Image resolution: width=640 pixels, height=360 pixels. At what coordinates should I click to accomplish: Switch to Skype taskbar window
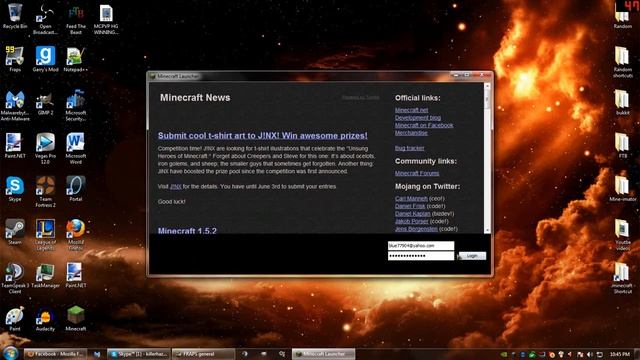pyautogui.click(x=139, y=354)
